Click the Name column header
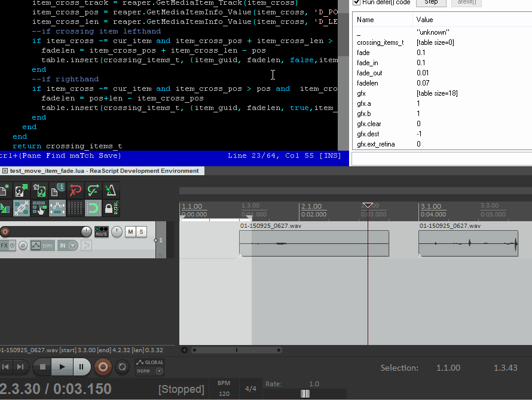 coord(383,20)
